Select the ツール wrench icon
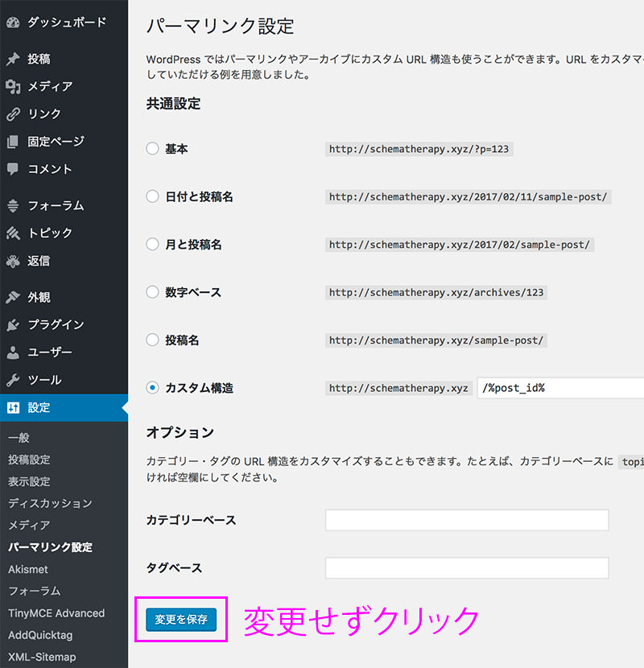Viewport: 644px width, 668px height. click(14, 380)
